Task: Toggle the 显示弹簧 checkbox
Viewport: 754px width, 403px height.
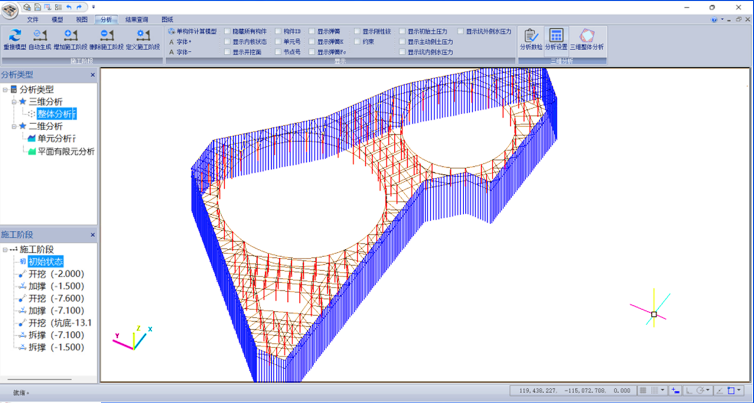Action: pyautogui.click(x=313, y=32)
